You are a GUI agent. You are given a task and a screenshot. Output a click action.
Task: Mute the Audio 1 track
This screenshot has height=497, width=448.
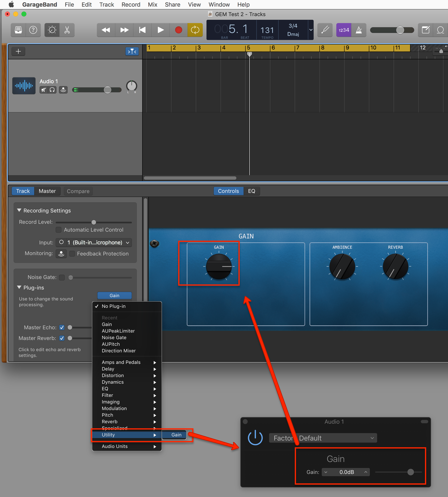43,90
